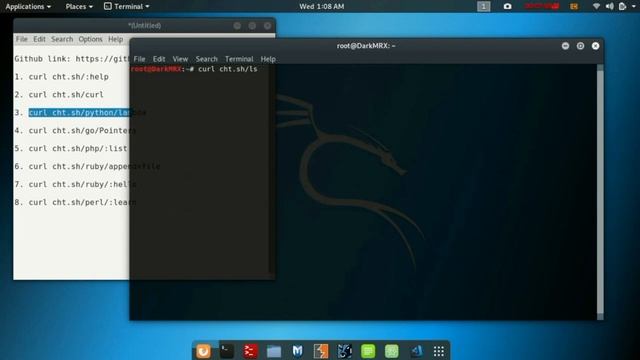
Task: Open the Applications menu in top bar
Action: point(28,6)
